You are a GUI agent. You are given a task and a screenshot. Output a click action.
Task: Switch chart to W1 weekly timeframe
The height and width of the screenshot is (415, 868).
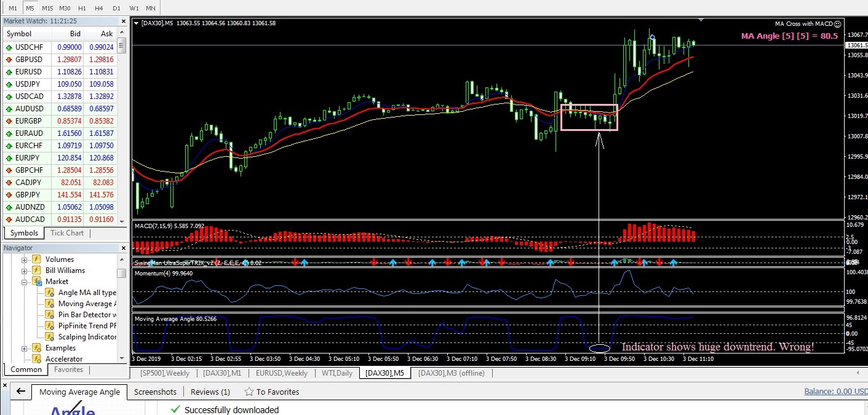click(x=134, y=8)
